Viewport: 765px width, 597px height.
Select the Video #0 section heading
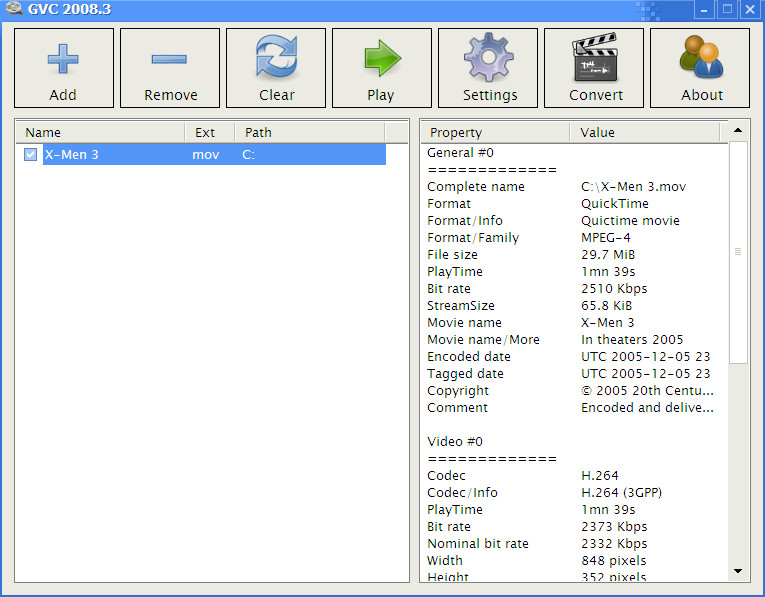point(455,442)
